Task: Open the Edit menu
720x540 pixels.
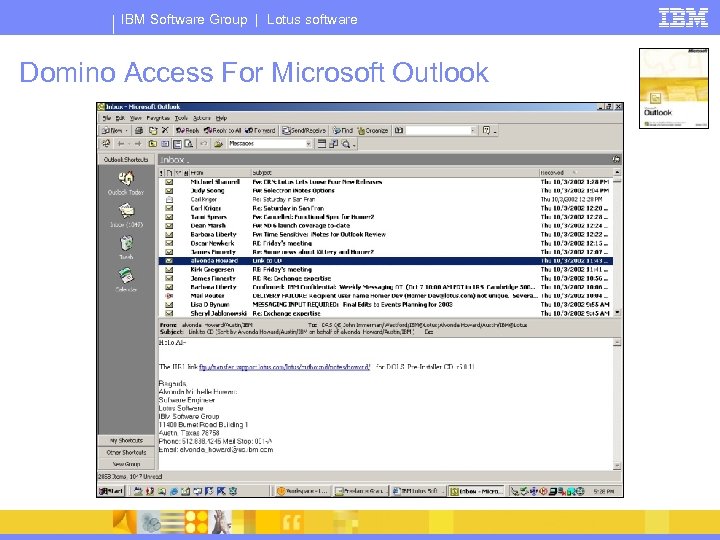Action: [120, 118]
